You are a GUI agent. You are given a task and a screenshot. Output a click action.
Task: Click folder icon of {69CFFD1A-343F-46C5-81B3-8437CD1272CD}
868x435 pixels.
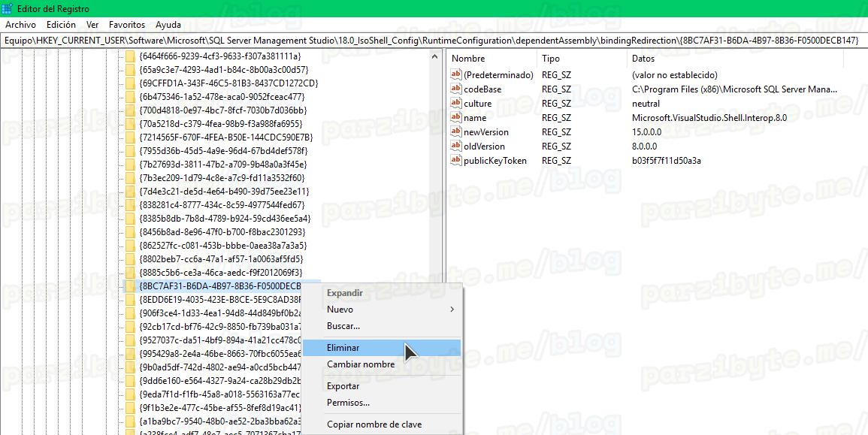coord(130,83)
